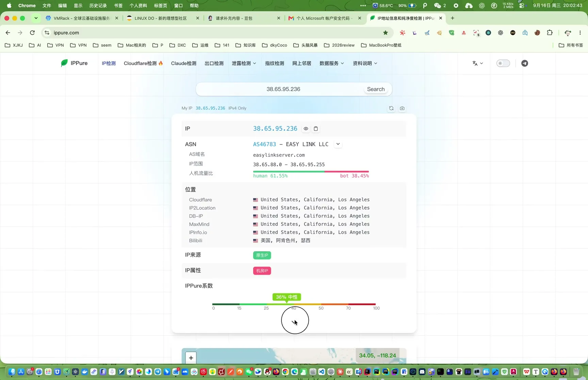Screen dimensions: 588x380
Task: Go to Claude检测 page
Action: pyautogui.click(x=184, y=63)
